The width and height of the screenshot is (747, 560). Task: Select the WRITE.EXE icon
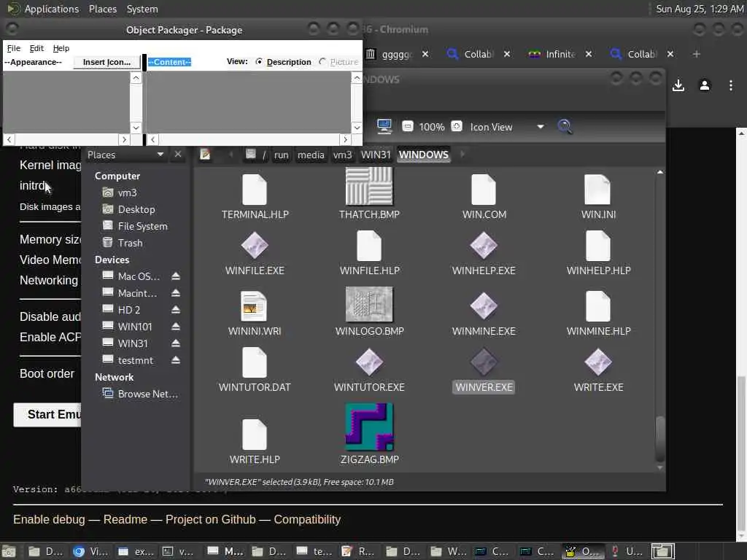(598, 362)
